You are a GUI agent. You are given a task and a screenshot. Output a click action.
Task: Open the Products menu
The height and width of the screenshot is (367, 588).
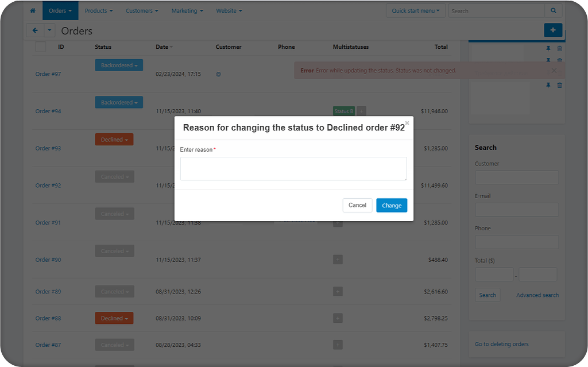click(98, 10)
